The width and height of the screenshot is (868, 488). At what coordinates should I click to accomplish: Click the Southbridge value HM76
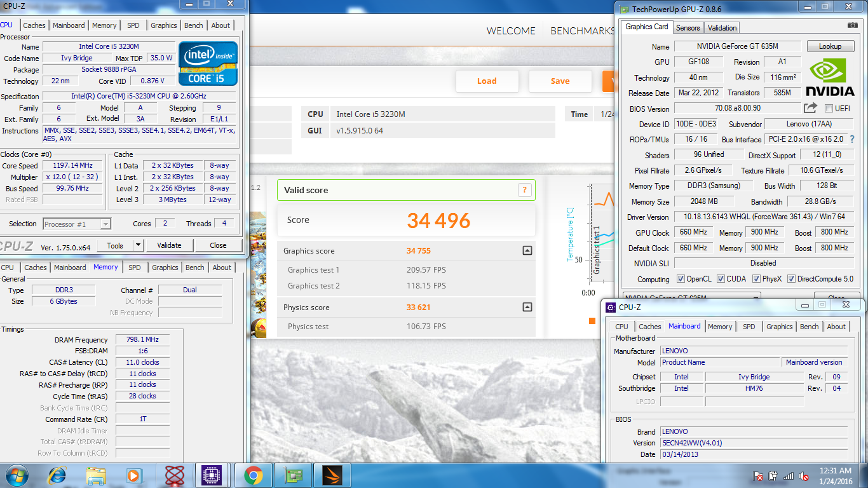(x=754, y=388)
